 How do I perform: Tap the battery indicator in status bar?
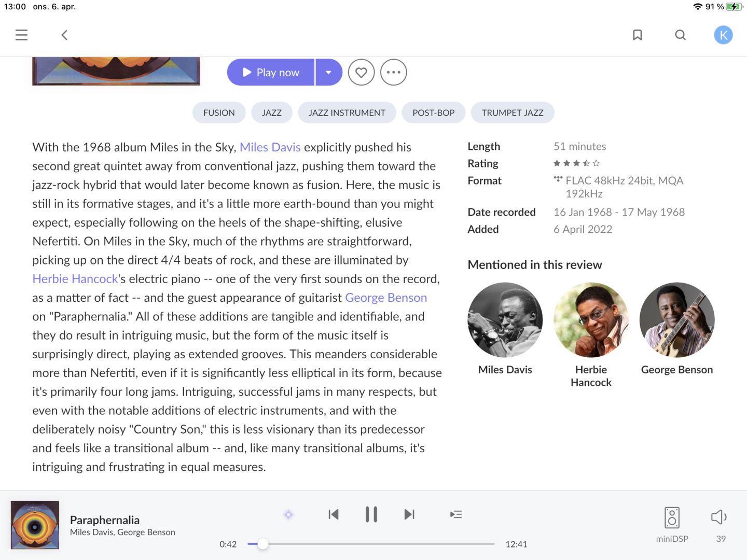click(x=735, y=7)
